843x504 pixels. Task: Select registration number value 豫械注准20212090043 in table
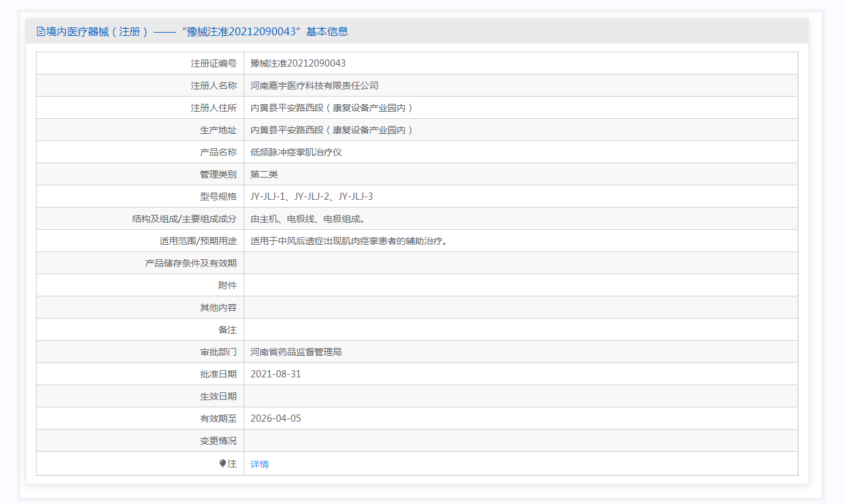point(298,63)
